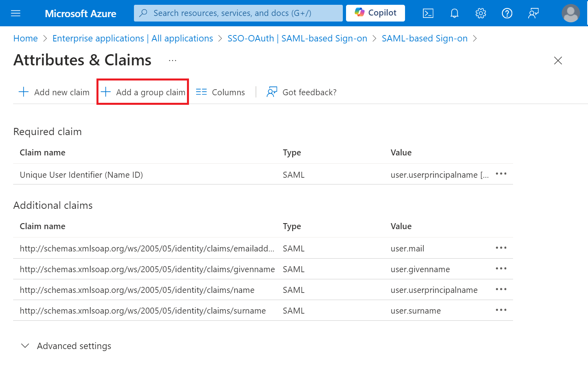Open Copilot from the top bar
The image size is (588, 365).
coord(376,13)
